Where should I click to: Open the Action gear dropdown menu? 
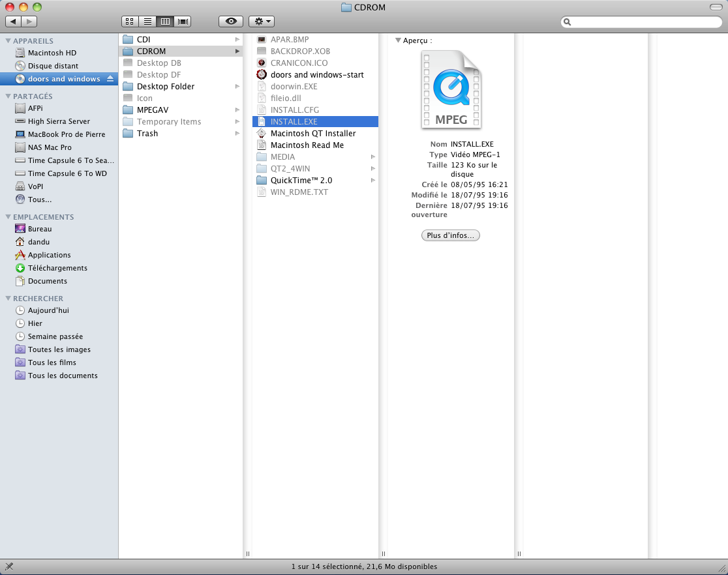[262, 22]
